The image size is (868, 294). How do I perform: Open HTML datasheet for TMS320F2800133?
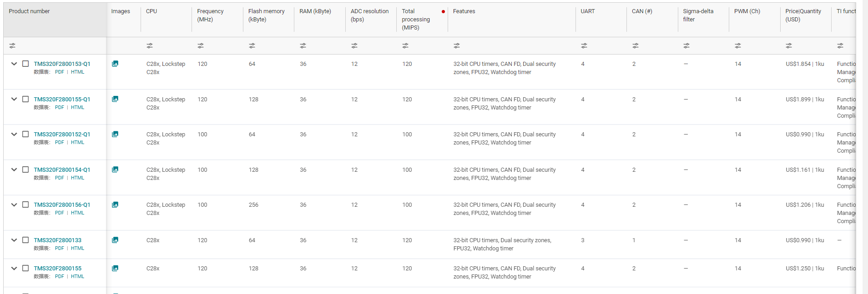(x=77, y=248)
